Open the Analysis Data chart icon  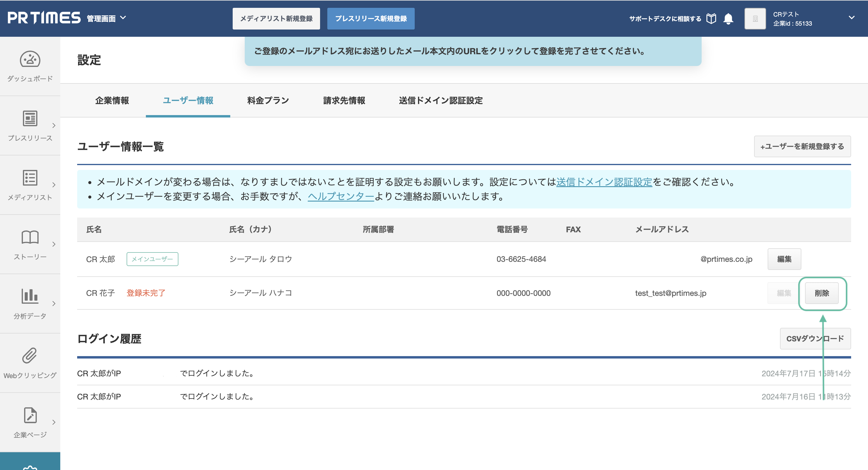click(30, 296)
